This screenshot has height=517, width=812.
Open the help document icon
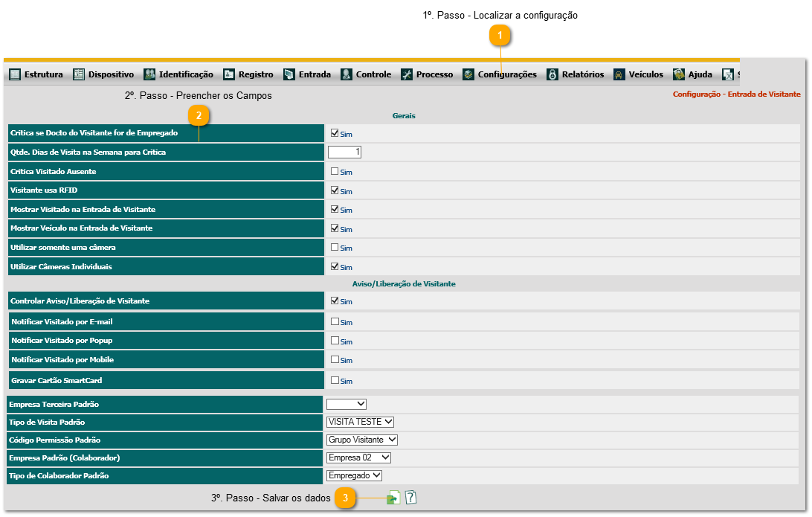(x=410, y=498)
